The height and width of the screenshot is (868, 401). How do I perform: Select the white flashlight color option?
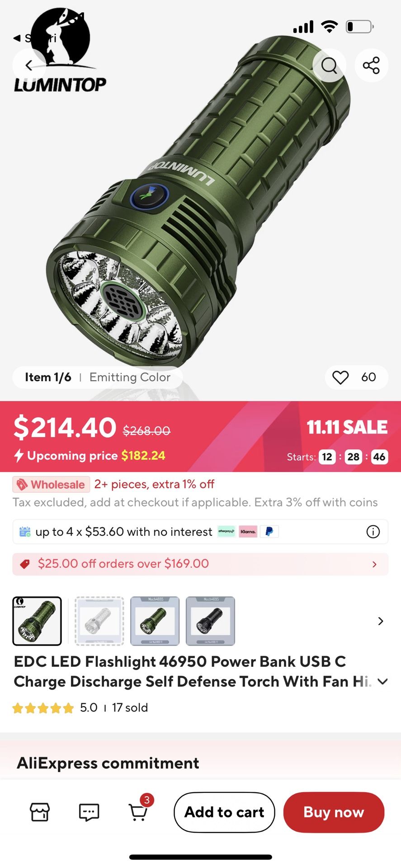pos(99,621)
